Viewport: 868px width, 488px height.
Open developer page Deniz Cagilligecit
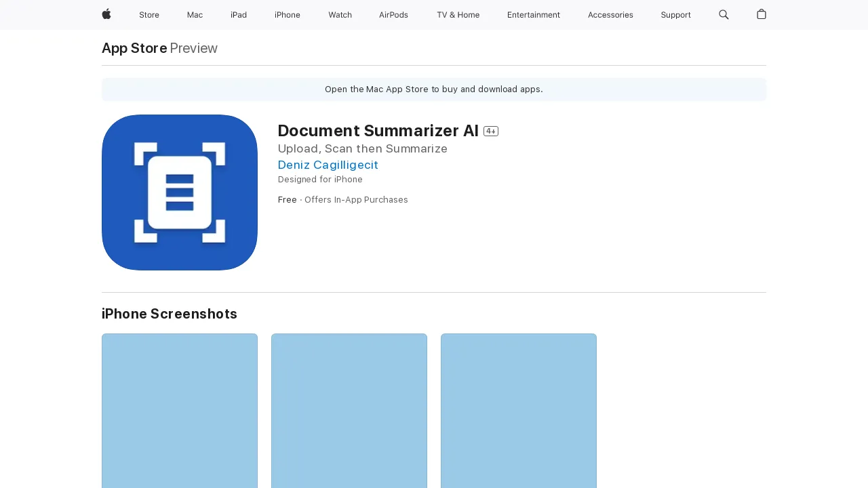click(x=328, y=165)
